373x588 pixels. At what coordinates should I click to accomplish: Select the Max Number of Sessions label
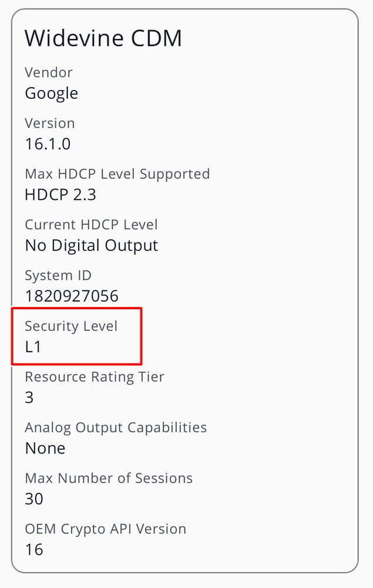[109, 478]
